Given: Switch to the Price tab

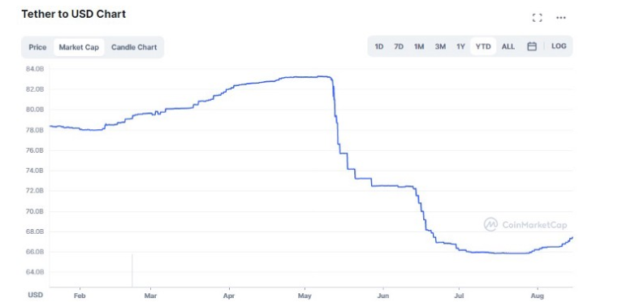Looking at the screenshot, I should pos(37,47).
